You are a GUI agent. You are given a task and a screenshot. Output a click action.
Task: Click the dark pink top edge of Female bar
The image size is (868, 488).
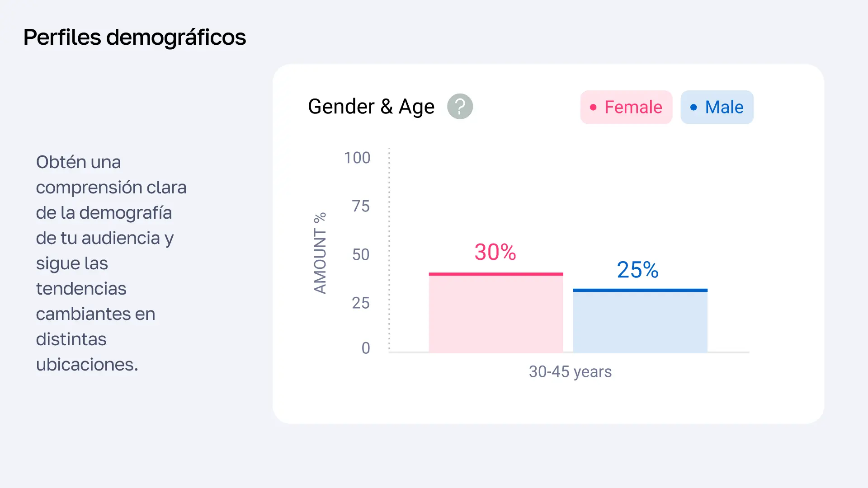pos(496,274)
